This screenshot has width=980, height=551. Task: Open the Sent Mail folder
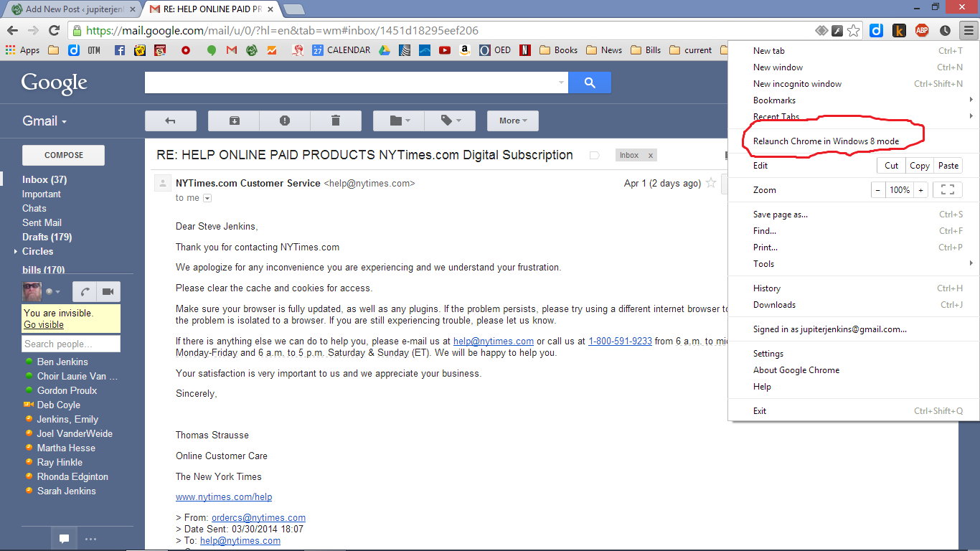click(x=42, y=223)
